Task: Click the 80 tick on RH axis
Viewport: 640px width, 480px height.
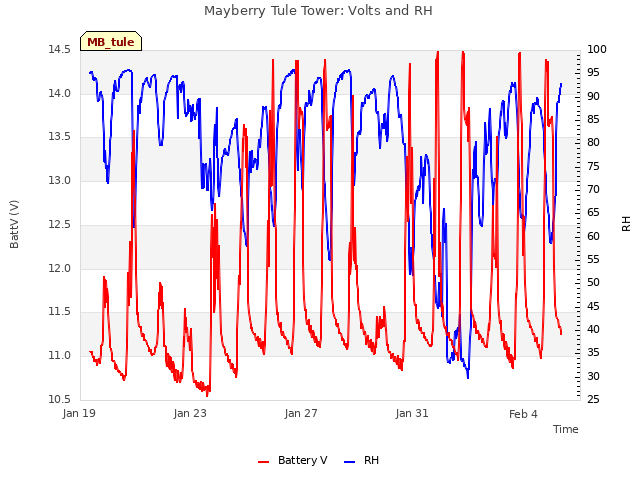Action: [x=593, y=142]
